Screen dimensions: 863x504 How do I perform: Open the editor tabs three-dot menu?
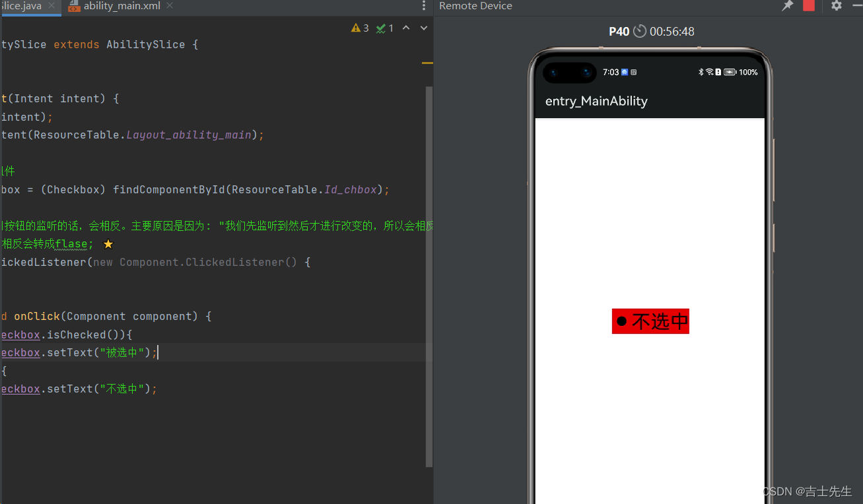click(x=424, y=6)
